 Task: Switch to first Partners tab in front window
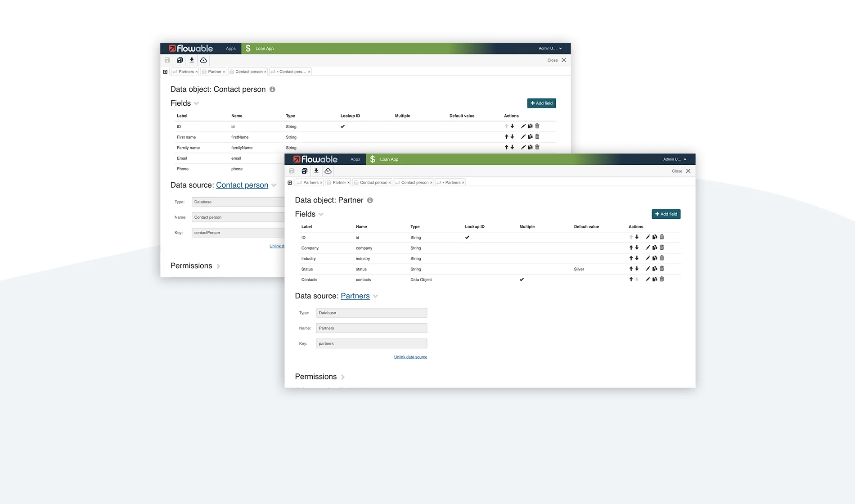click(310, 183)
